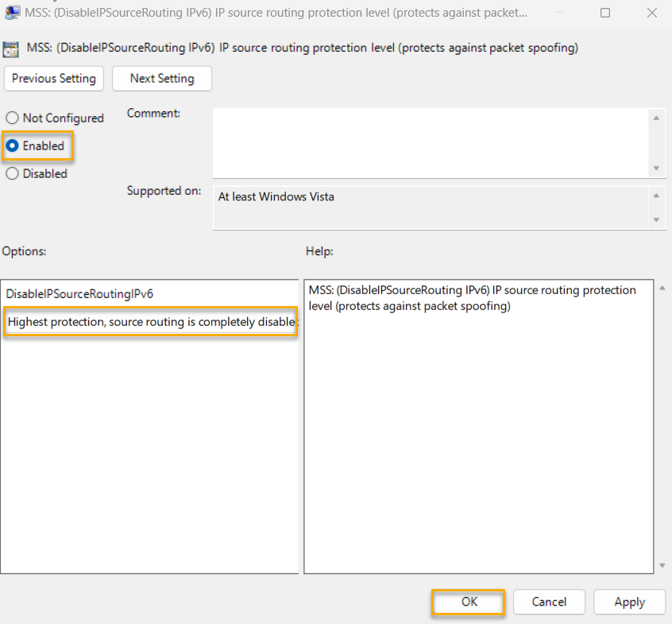Select the Disabled radio button
Image resolution: width=672 pixels, height=624 pixels.
click(12, 173)
